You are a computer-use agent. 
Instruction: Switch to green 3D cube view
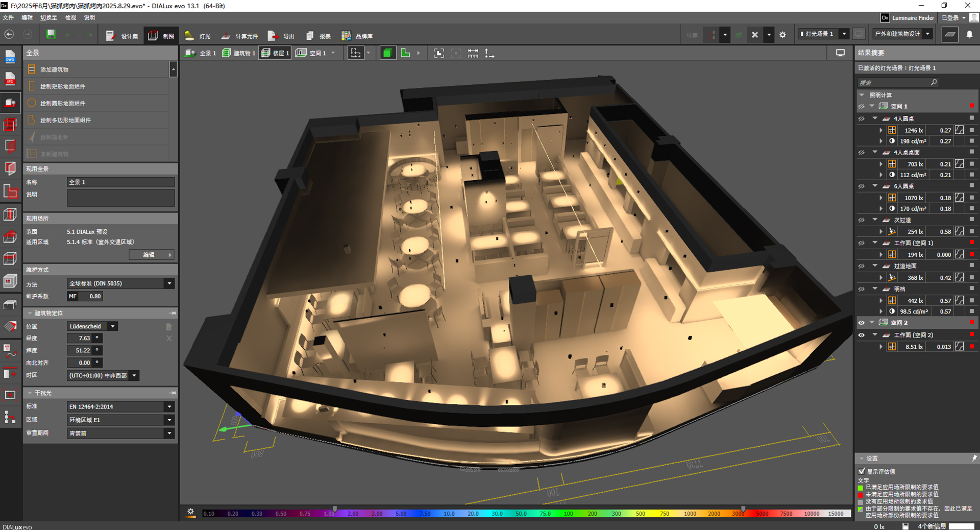tap(387, 53)
